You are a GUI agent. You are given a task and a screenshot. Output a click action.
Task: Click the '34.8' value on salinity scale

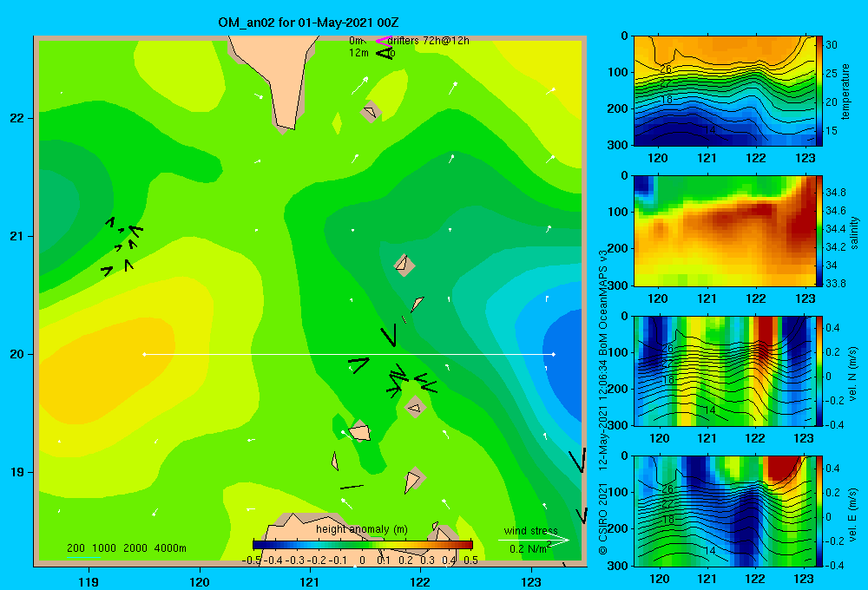(835, 193)
